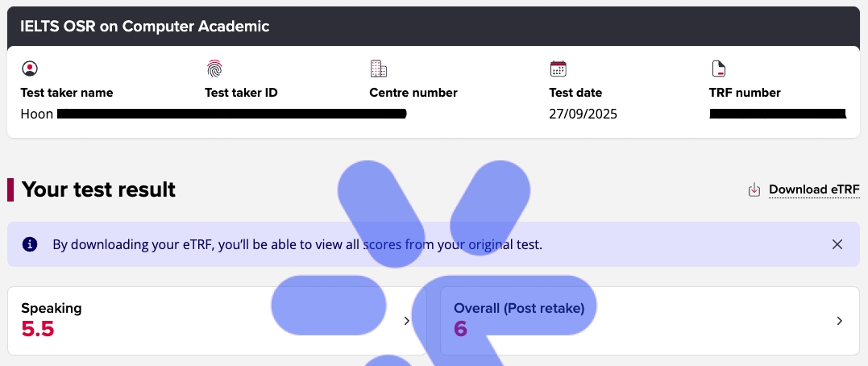Click the IELTS OSR on Computer Academic header

(x=144, y=27)
